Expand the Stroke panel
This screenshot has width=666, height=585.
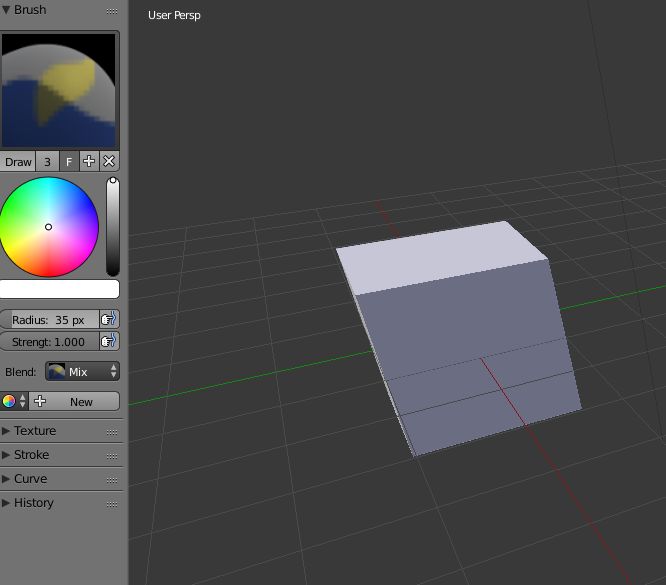31,455
